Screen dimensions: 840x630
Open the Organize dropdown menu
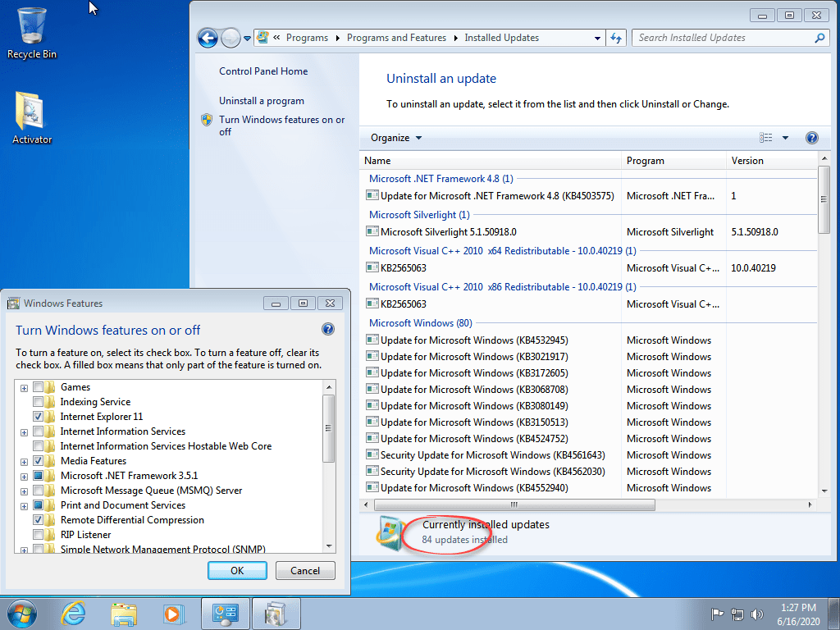pyautogui.click(x=396, y=138)
